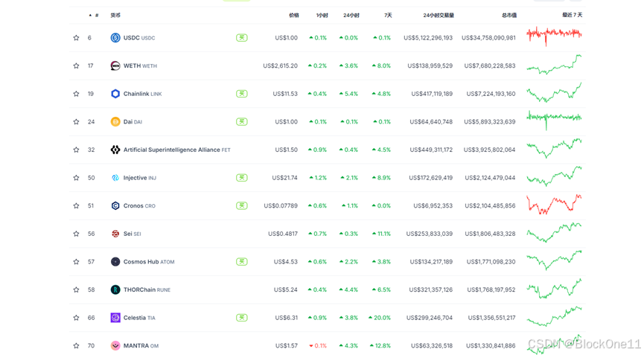Open the Dai coin name link
Screen dimensions: 644x355
pyautogui.click(x=133, y=121)
